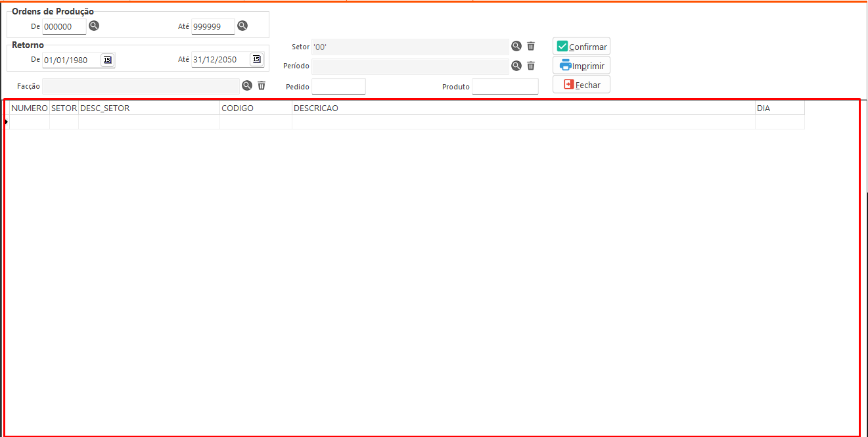This screenshot has width=868, height=437.
Task: Open the calendar picker for Retorno De date
Action: click(107, 60)
